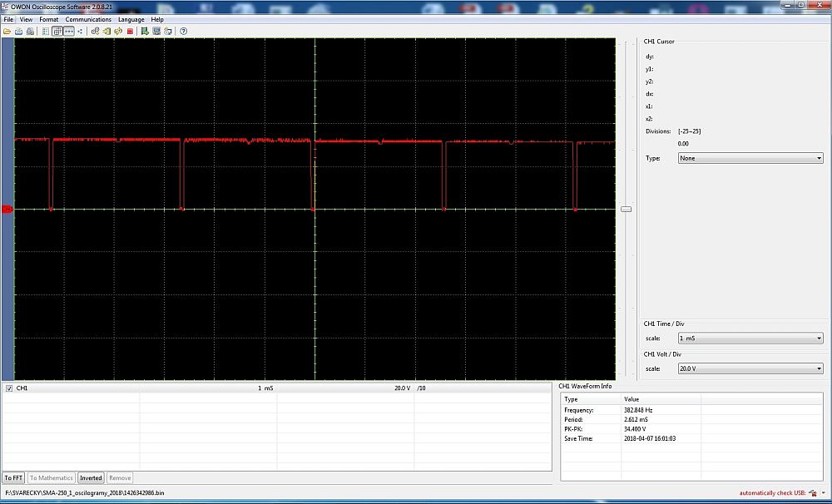Screen dimensions: 832x504
Task: Click the save waveform toolbar icon
Action: coord(18,32)
